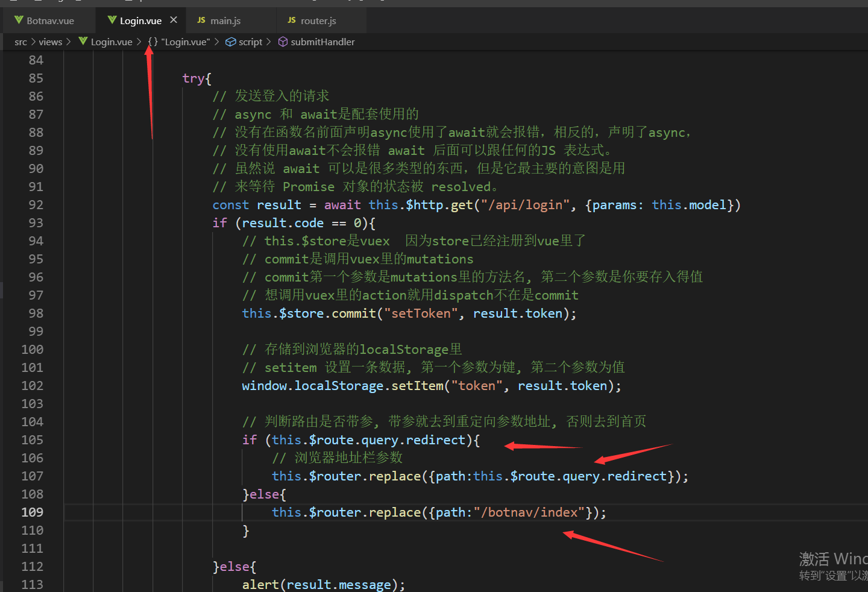Expand chevron after src breadcrumb

point(33,42)
